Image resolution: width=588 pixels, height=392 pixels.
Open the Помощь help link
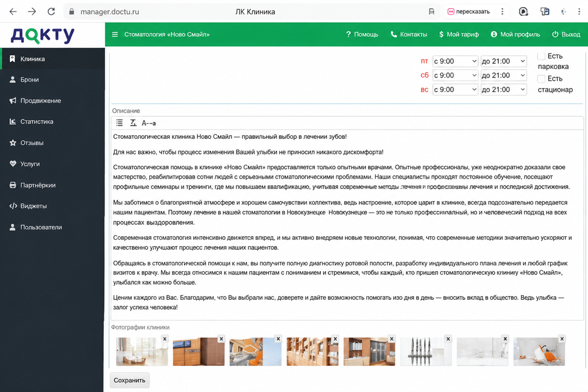(362, 34)
